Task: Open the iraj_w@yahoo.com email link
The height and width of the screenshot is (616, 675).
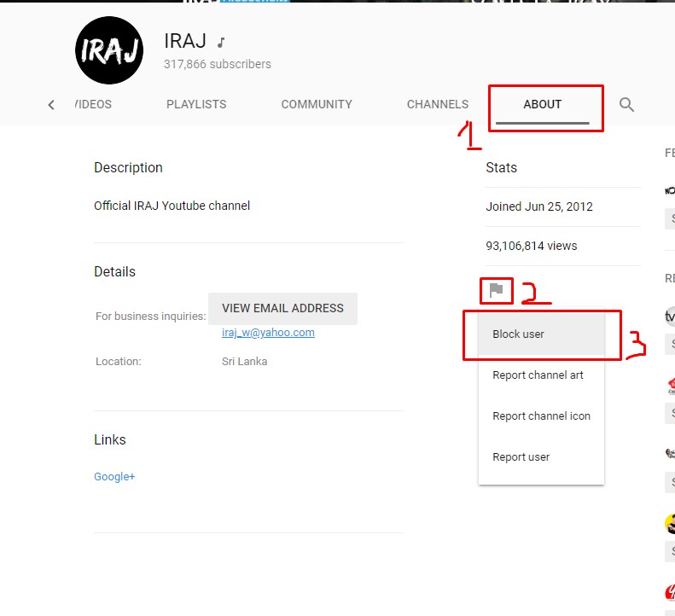Action: point(268,333)
